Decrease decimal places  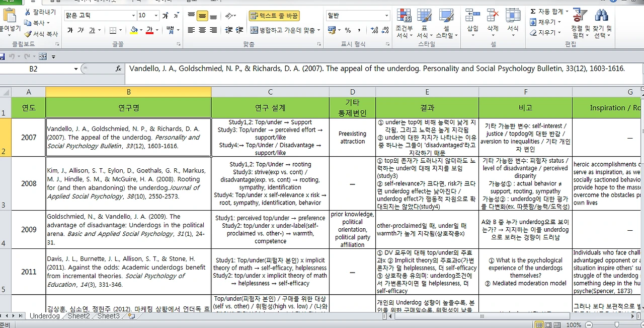pos(384,30)
